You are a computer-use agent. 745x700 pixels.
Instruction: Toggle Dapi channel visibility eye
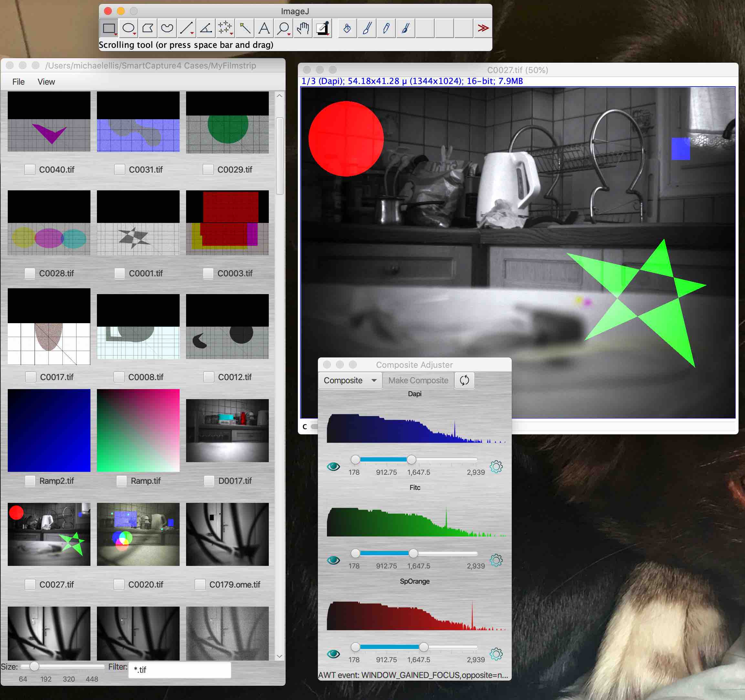(333, 466)
